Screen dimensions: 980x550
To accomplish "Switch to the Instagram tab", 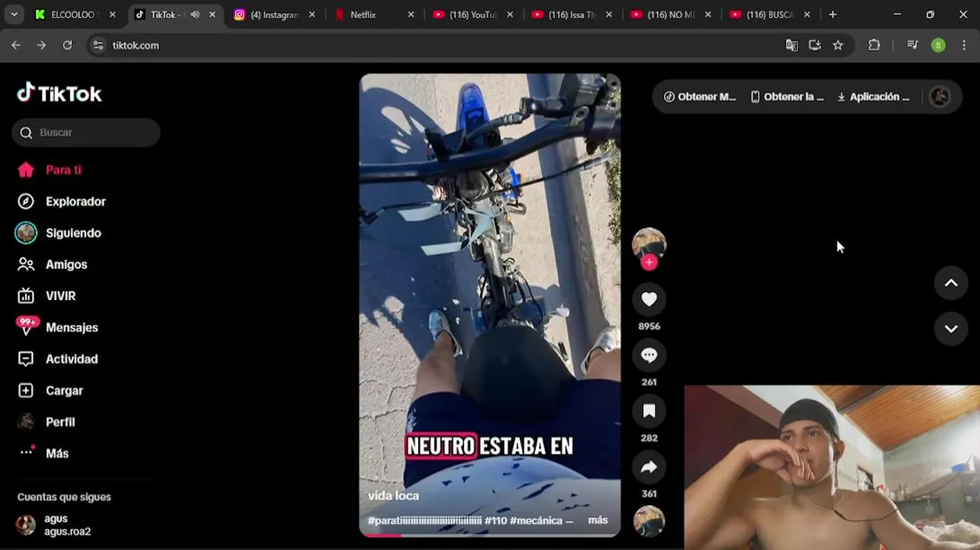I will point(275,15).
